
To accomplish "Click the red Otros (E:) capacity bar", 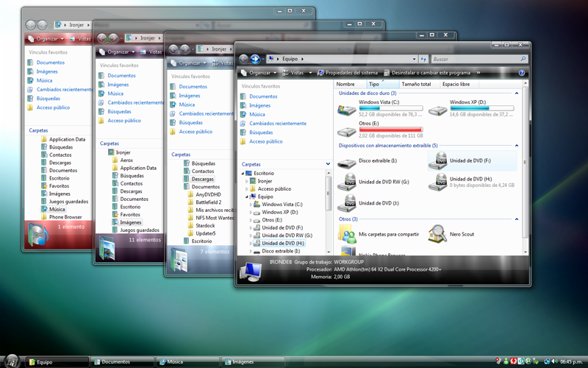I will click(391, 130).
